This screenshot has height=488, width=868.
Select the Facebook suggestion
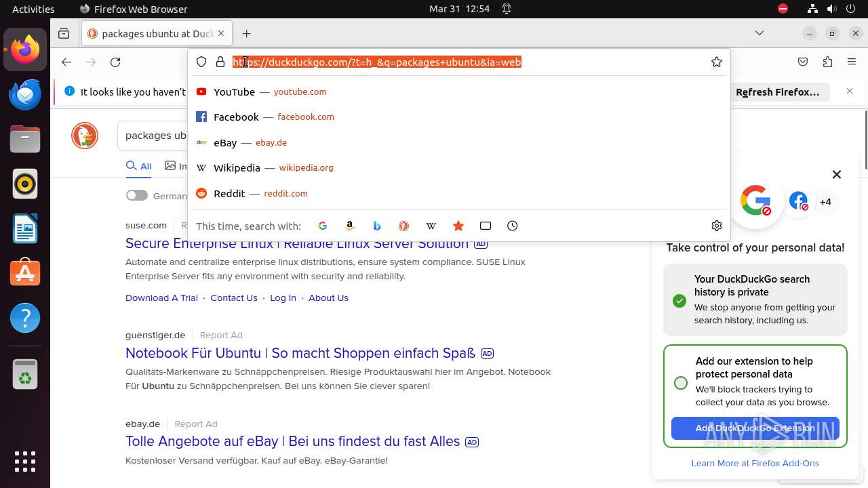[459, 117]
